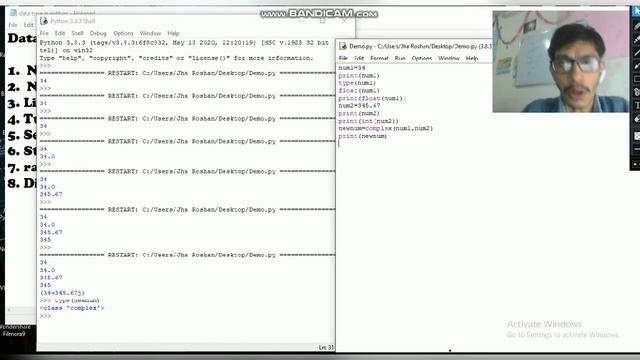Open Window menu in Demo.py editor
This screenshot has height=360, width=640.
tap(449, 58)
